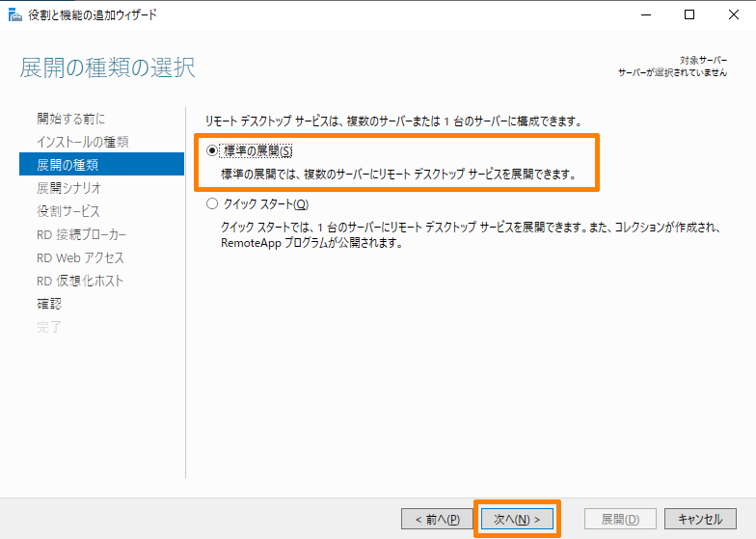Viewport: 756px width, 539px height.
Task: Click the クイック スタート description text
Action: [x=471, y=235]
